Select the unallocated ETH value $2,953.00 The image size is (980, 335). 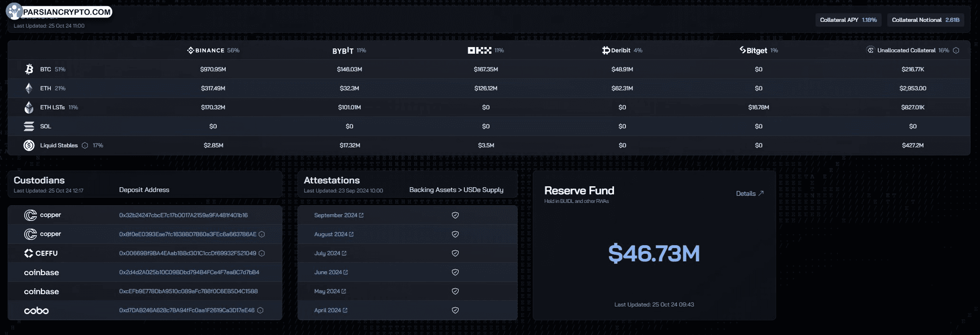coord(913,88)
